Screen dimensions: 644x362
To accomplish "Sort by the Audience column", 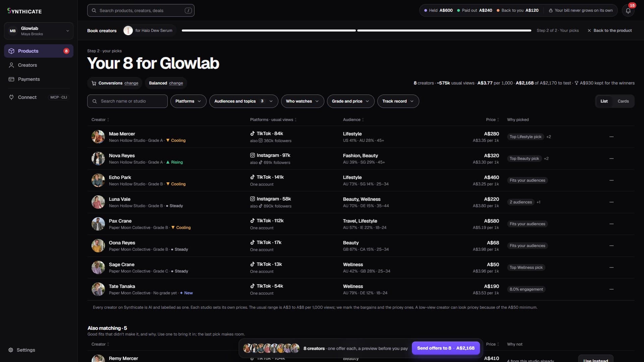I will pos(353,120).
